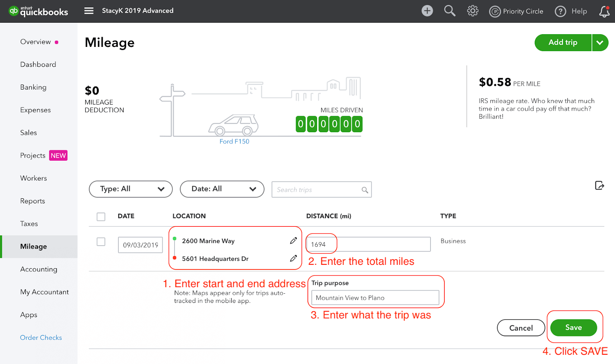
Task: Open Priority Circle
Action: coord(516,12)
